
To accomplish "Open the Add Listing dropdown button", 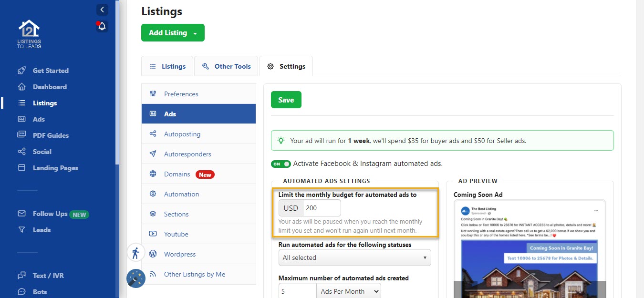I will click(173, 33).
